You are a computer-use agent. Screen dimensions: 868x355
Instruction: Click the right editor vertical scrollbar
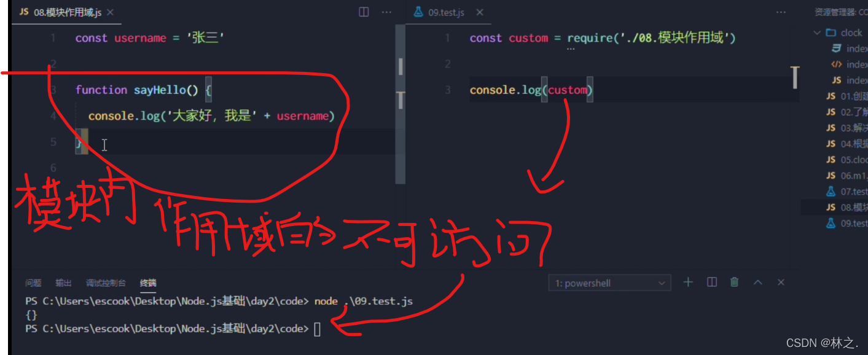(794, 78)
